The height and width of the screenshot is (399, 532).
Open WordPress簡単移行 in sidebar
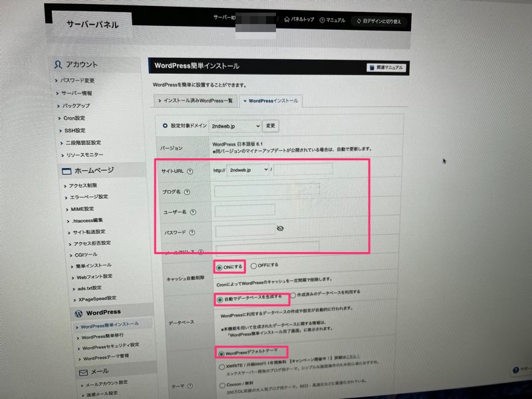(x=102, y=336)
